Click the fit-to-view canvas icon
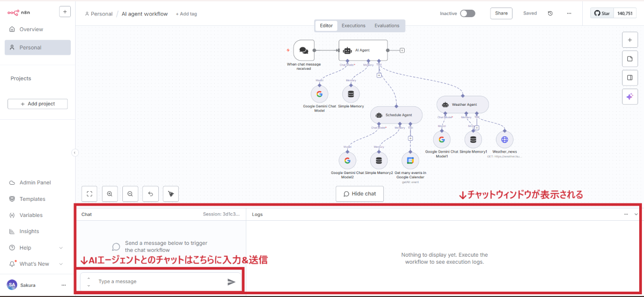 point(90,194)
